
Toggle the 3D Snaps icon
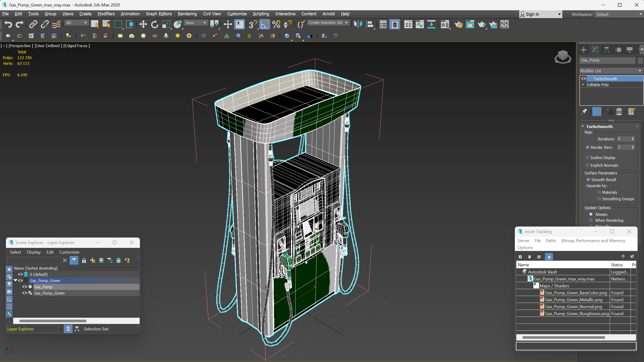(253, 24)
